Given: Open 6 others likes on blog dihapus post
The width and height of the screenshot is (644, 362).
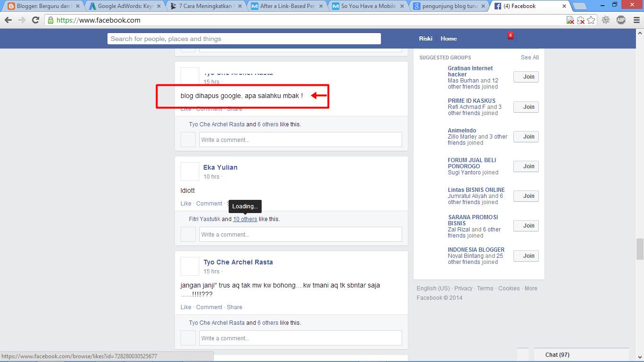Looking at the screenshot, I should coord(268,124).
